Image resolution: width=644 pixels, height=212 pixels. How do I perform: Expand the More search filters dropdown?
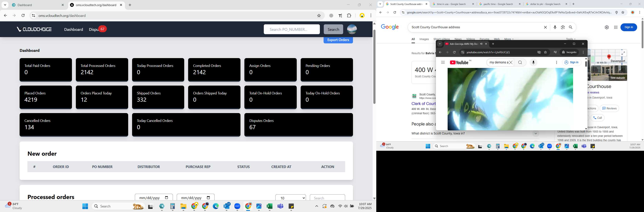click(x=509, y=39)
